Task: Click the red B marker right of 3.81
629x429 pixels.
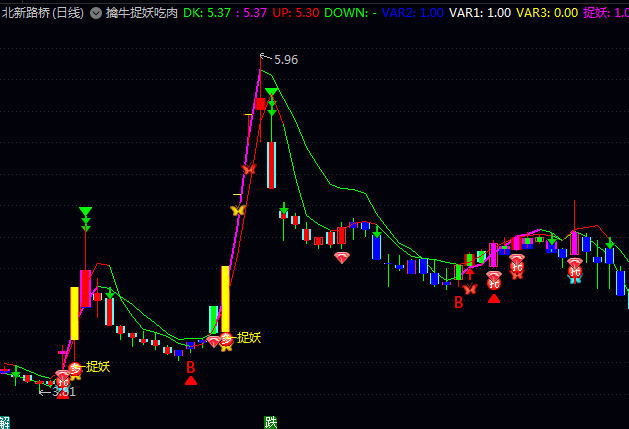Action: click(191, 367)
